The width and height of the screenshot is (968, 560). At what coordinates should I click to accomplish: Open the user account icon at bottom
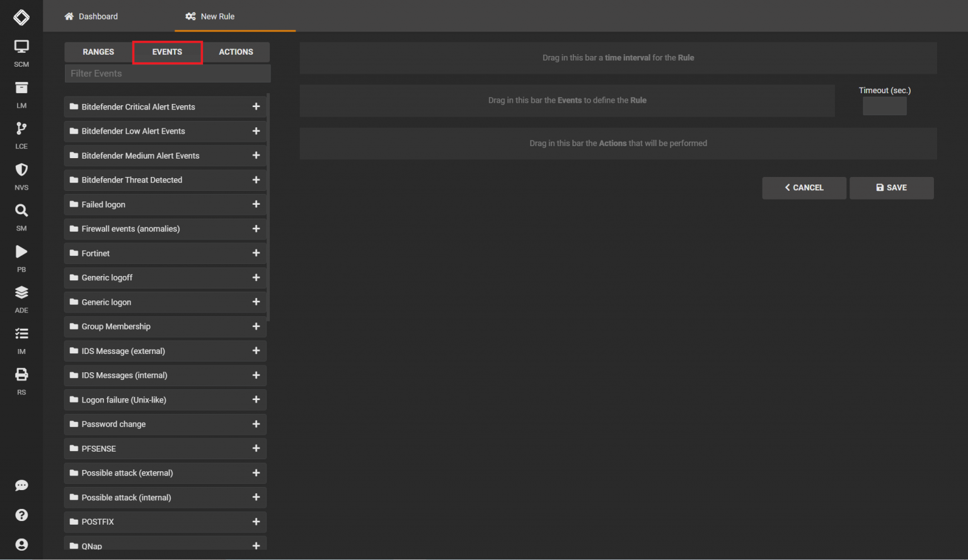pyautogui.click(x=21, y=544)
